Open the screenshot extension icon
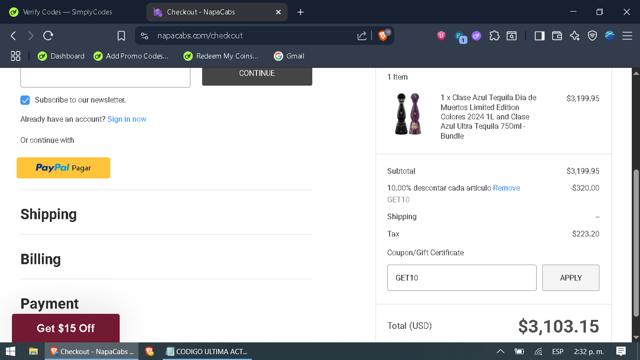The image size is (640, 360). click(512, 36)
